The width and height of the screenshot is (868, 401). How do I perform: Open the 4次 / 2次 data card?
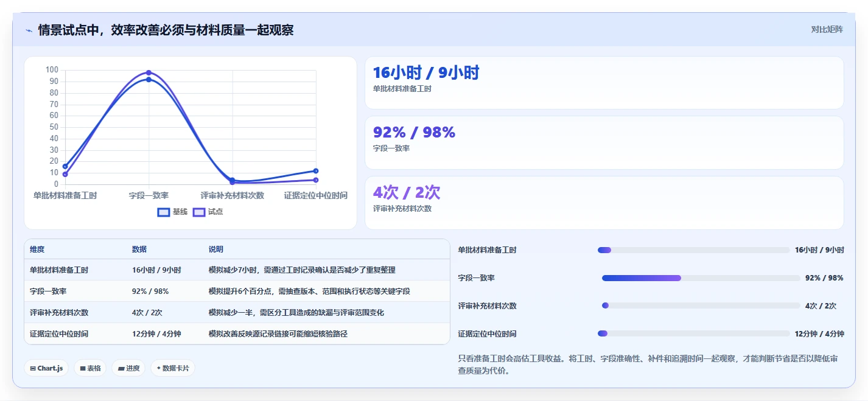coord(604,203)
